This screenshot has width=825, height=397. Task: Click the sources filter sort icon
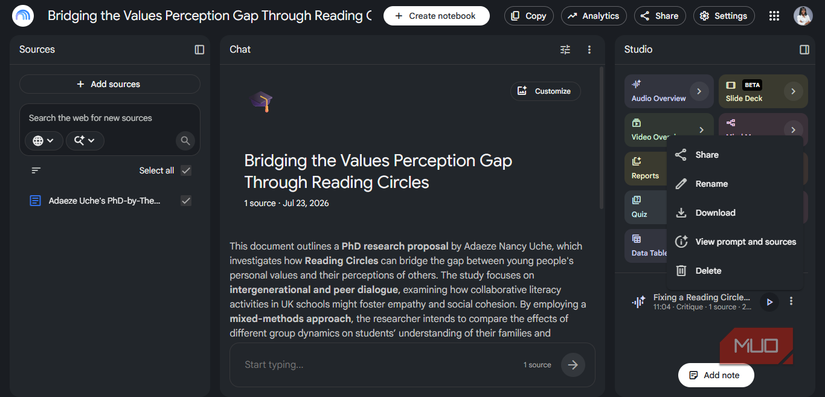coord(36,170)
